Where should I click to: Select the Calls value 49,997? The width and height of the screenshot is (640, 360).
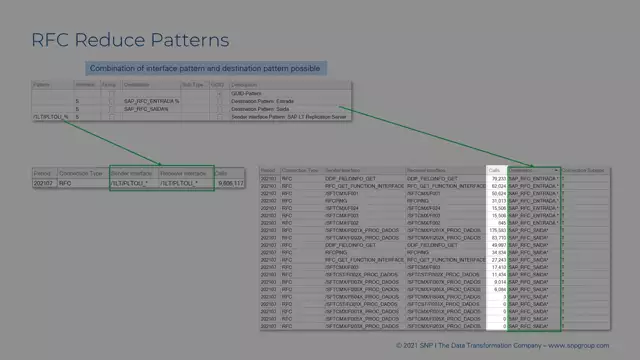point(497,245)
